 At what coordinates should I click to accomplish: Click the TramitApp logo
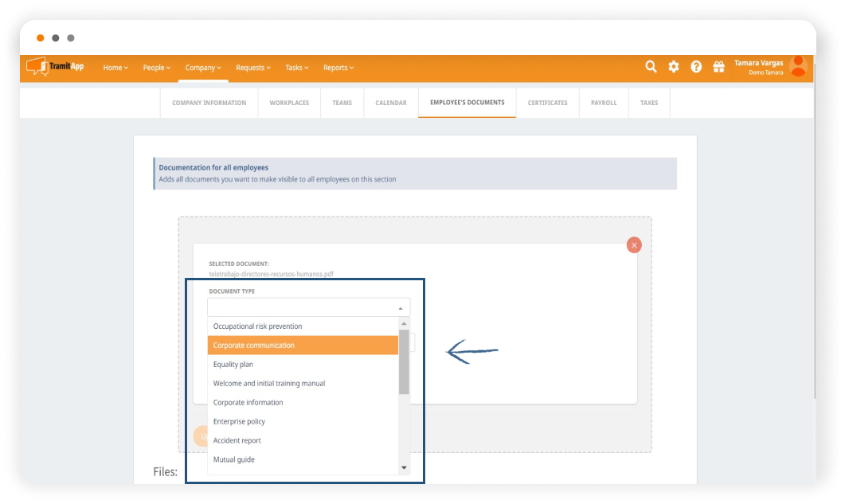pos(55,67)
